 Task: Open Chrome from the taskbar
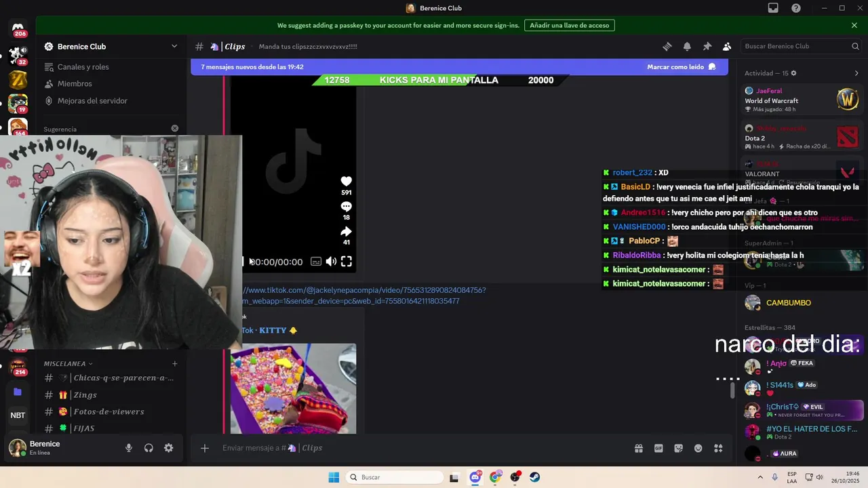496,477
